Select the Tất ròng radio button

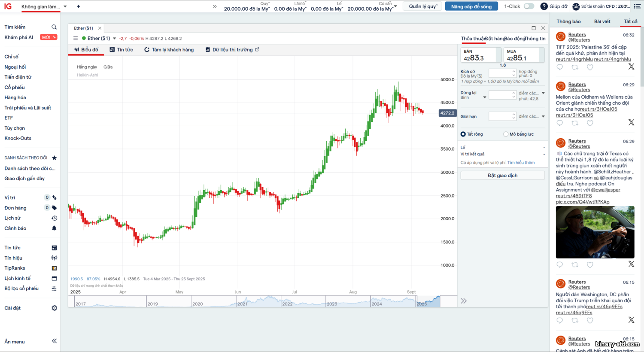[x=463, y=134]
